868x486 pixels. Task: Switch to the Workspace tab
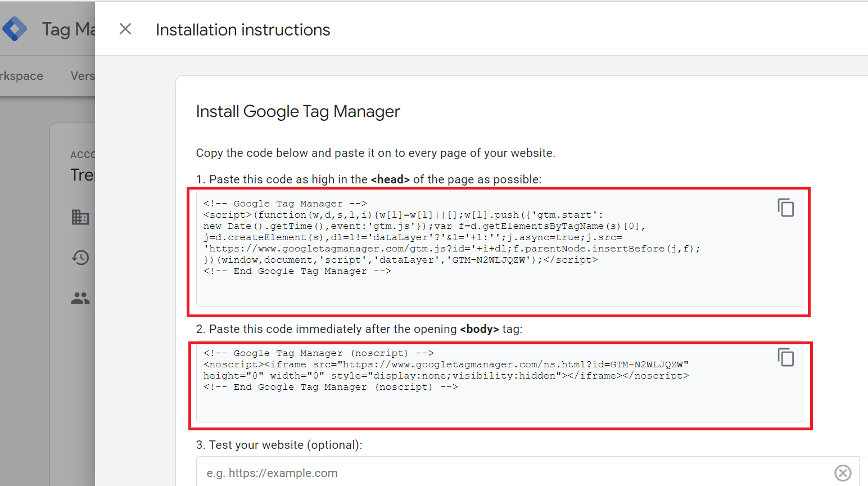21,76
